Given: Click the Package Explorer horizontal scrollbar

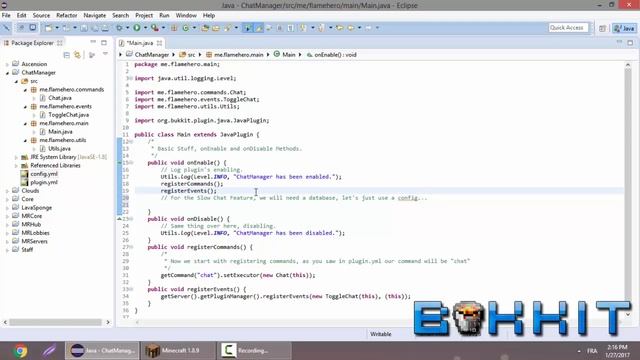Looking at the screenshot, I should (x=56, y=322).
